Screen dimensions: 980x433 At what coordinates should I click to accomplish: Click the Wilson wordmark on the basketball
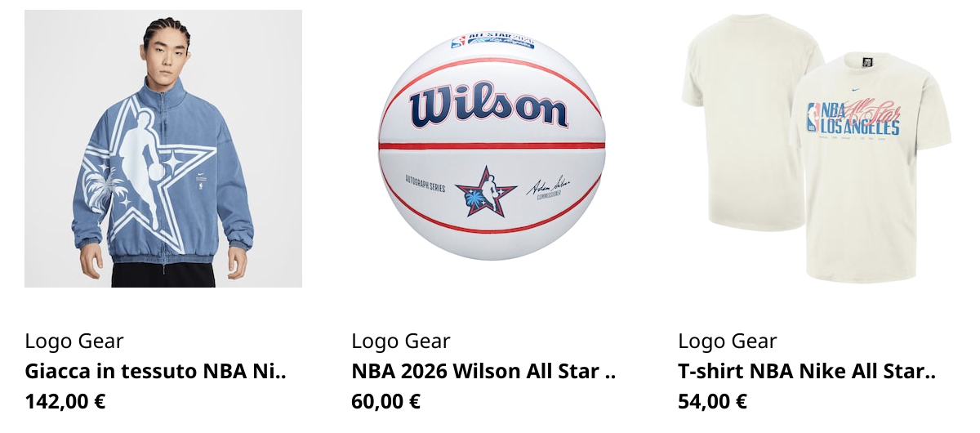click(489, 106)
